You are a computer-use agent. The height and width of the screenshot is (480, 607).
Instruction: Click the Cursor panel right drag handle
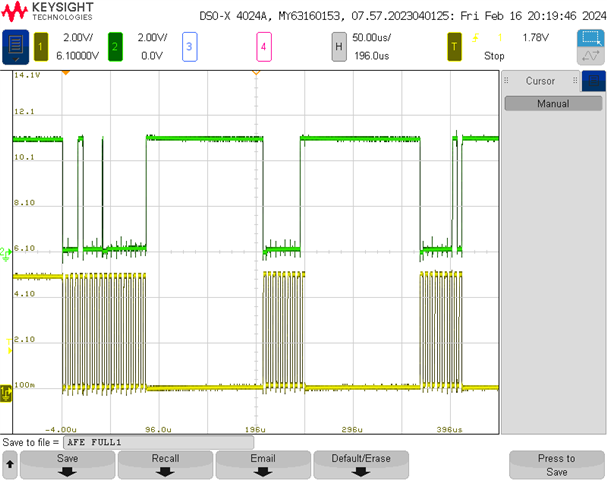click(x=575, y=81)
